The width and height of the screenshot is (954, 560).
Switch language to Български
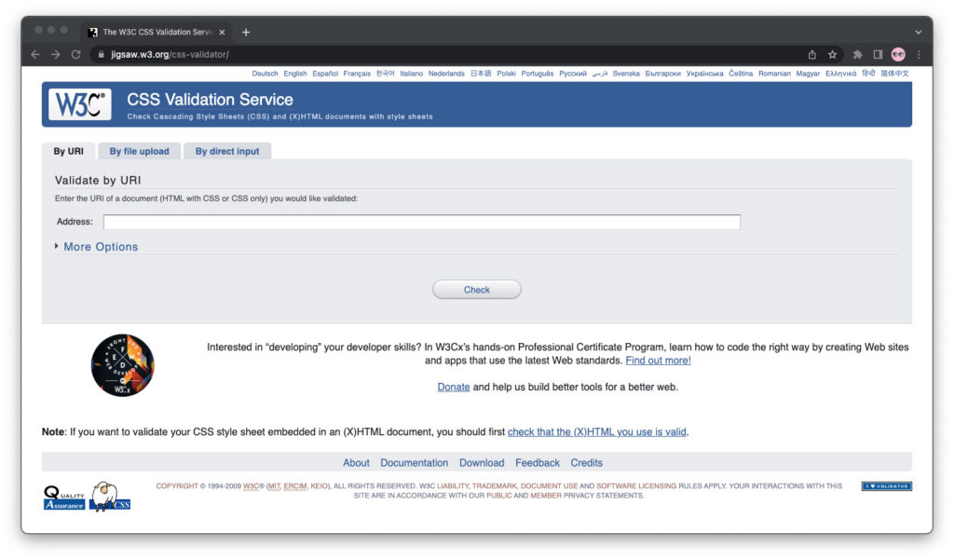point(662,74)
